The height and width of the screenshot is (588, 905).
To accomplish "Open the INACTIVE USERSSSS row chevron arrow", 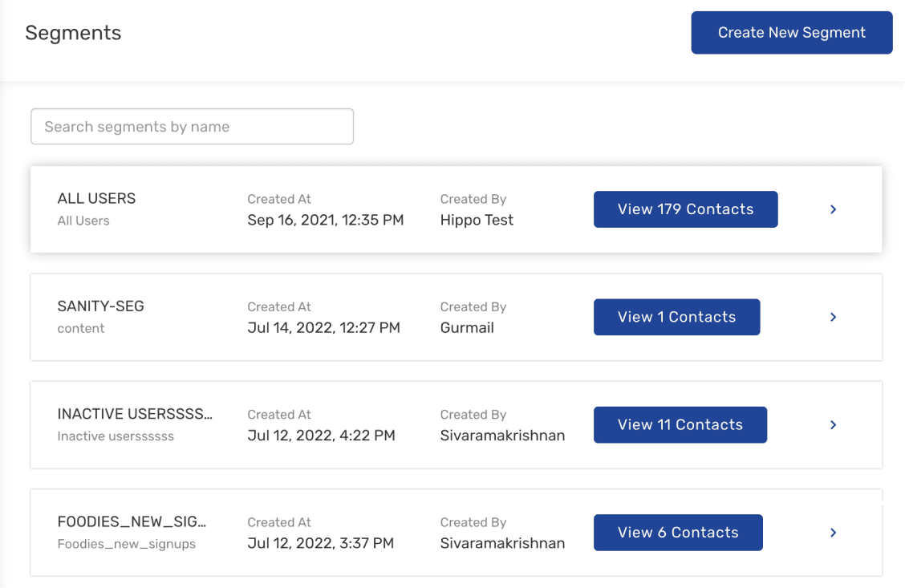I will point(833,425).
